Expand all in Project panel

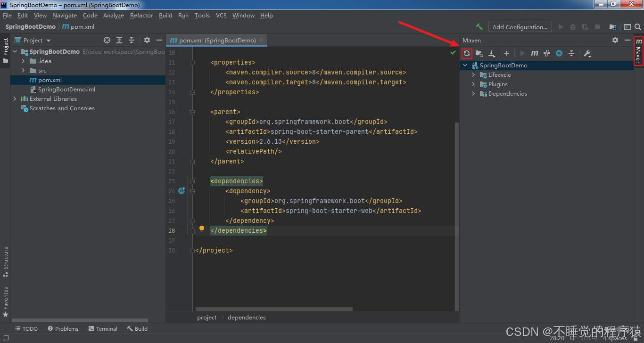[x=119, y=40]
